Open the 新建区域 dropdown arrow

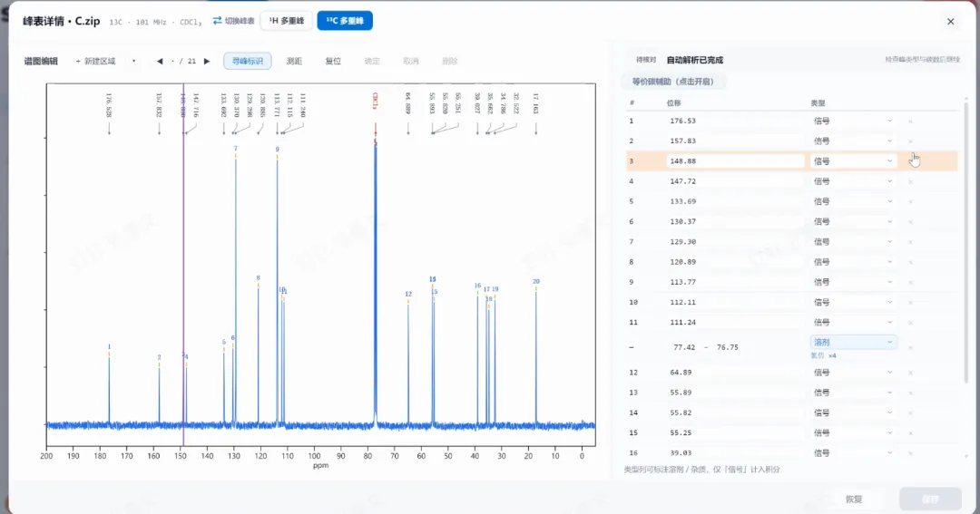[x=133, y=62]
